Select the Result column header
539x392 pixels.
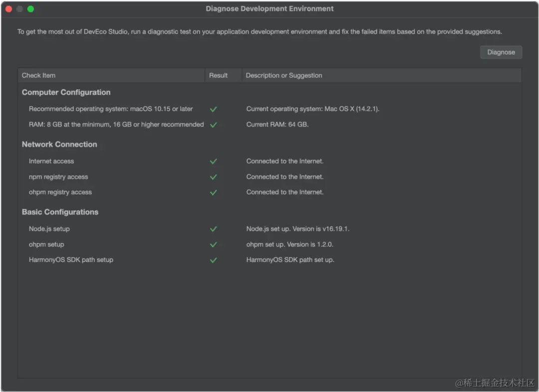coord(218,75)
